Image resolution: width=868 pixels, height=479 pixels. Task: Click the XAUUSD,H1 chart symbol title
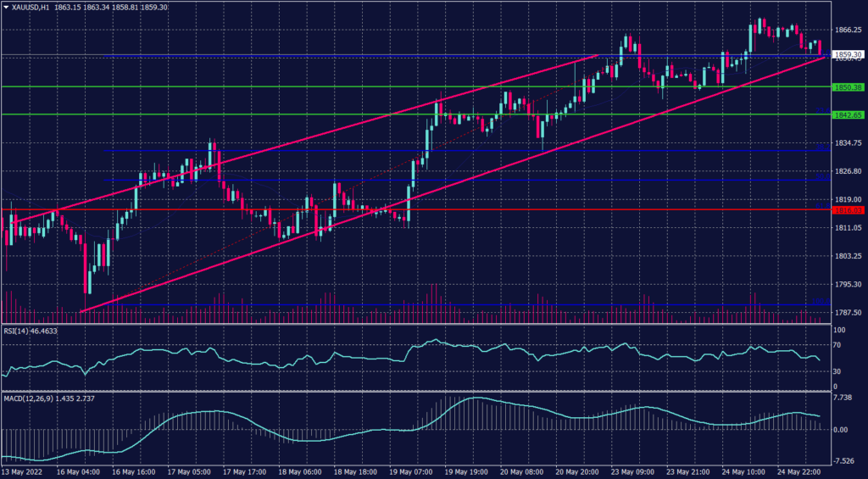[32, 7]
